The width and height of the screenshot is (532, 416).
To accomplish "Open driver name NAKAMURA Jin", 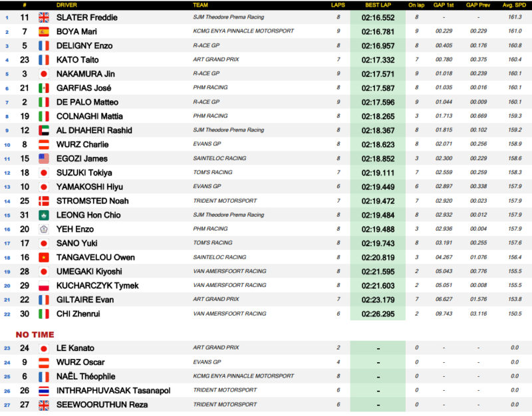I will (85, 74).
